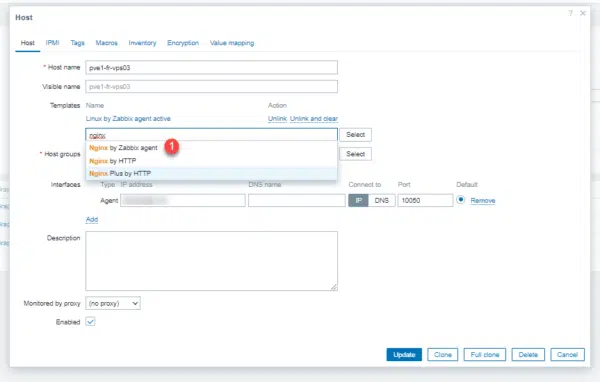Focus the Visible name field
This screenshot has height=382, width=600.
click(x=211, y=87)
